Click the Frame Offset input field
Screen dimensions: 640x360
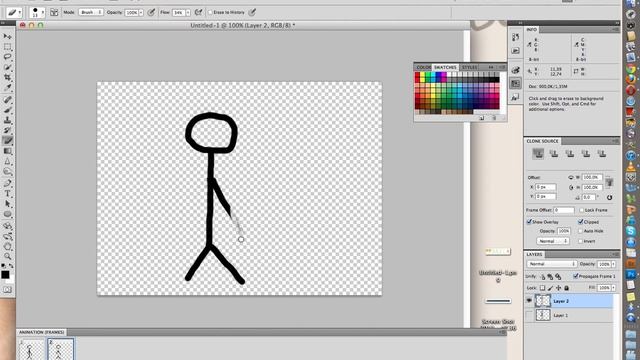[564, 210]
